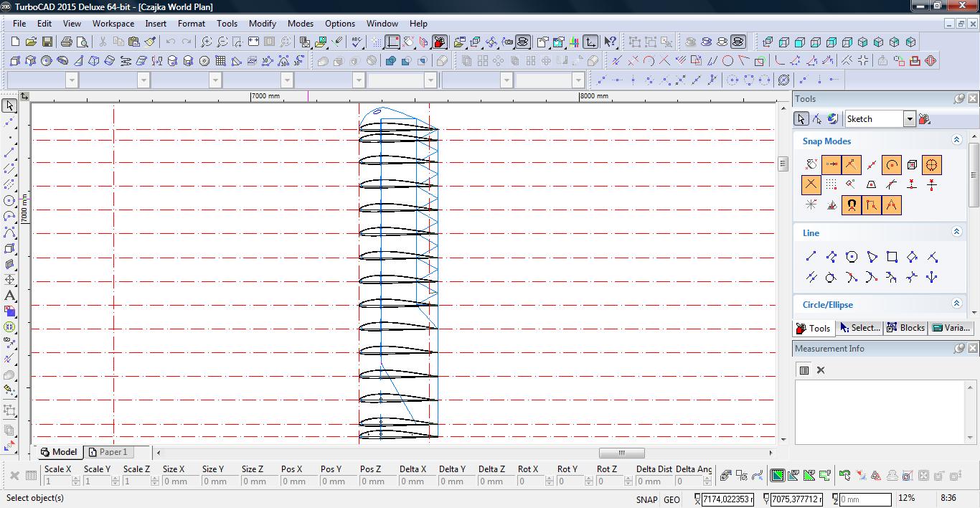
Task: Click GEO in the status bar
Action: click(x=672, y=499)
